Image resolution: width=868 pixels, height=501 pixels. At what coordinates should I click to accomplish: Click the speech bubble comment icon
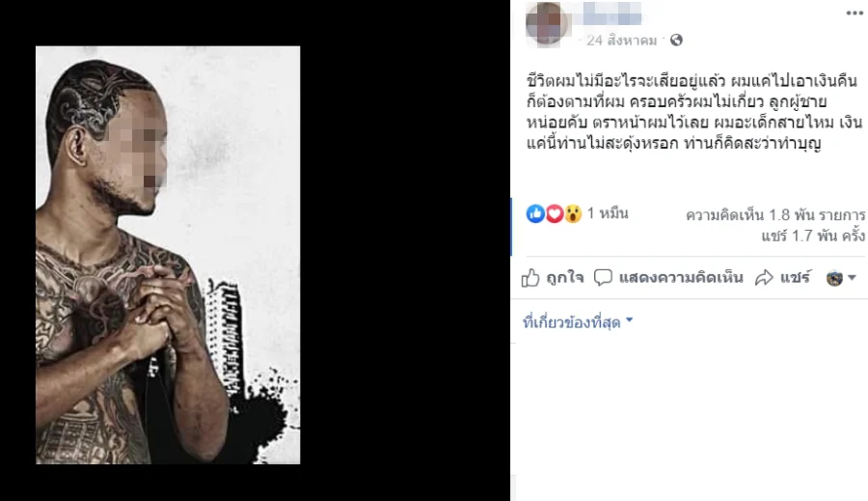click(603, 277)
